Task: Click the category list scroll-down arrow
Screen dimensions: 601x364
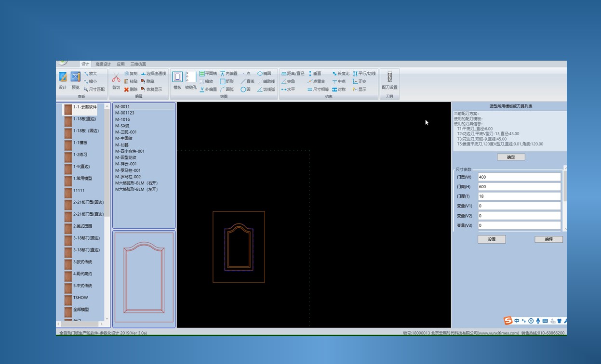Action: tap(107, 319)
